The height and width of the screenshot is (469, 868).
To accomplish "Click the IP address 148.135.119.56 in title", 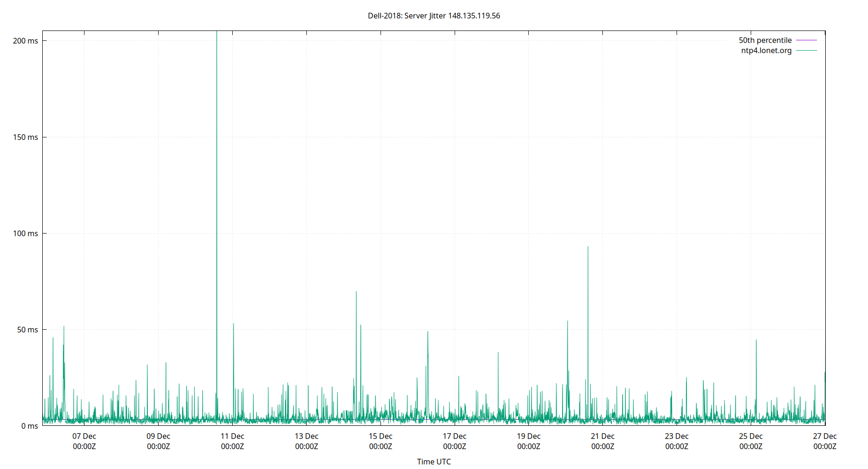I will 473,15.
